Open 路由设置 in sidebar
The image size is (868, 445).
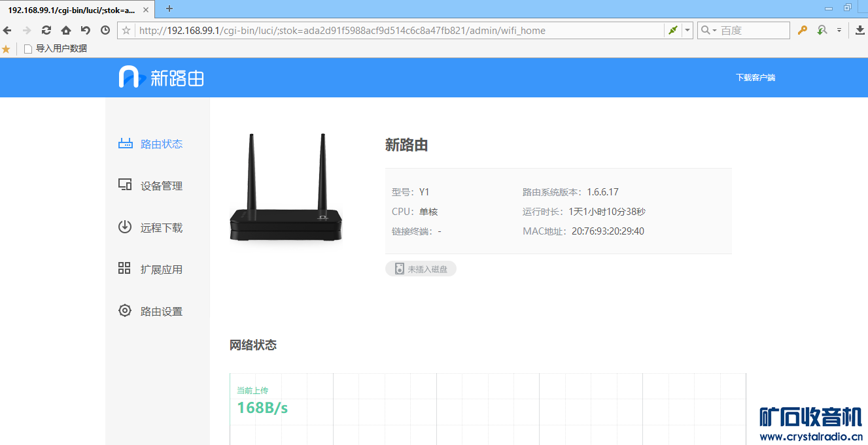pyautogui.click(x=162, y=312)
